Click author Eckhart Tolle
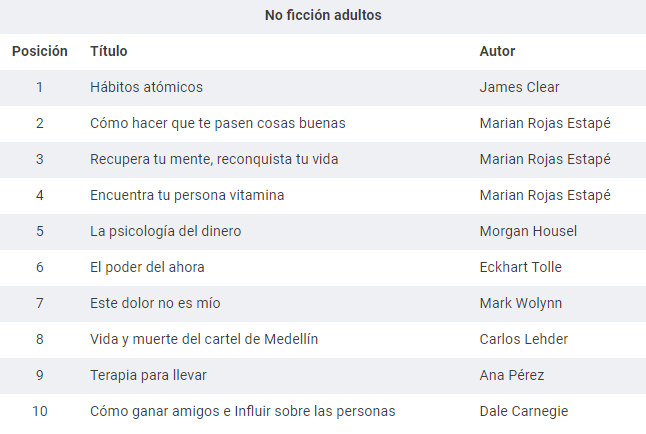This screenshot has width=646, height=434. click(x=521, y=267)
